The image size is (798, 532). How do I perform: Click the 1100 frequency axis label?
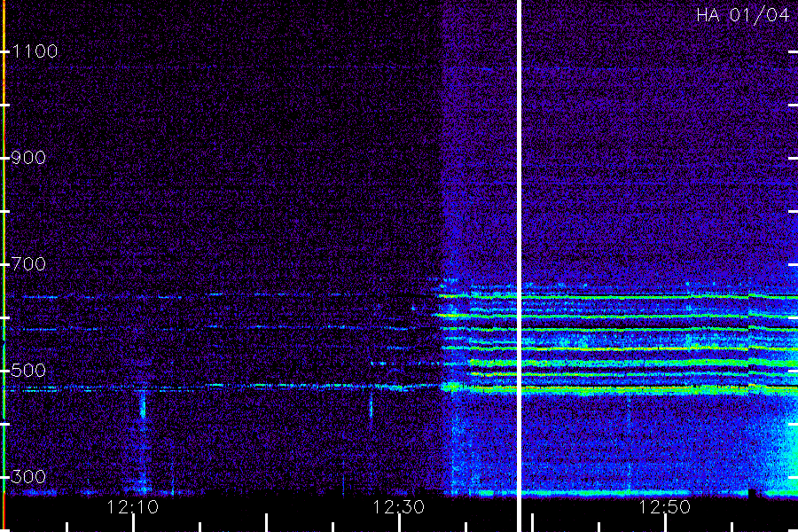[35, 51]
